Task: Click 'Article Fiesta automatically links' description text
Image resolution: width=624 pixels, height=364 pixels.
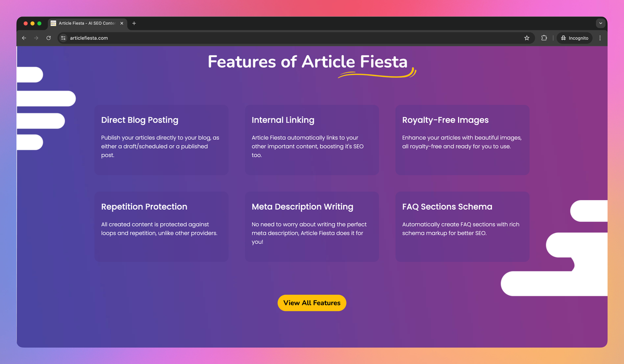Action: [x=307, y=147]
